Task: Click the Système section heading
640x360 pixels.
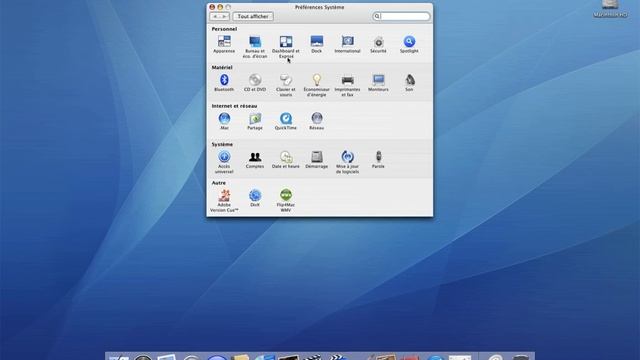Action: tap(222, 144)
